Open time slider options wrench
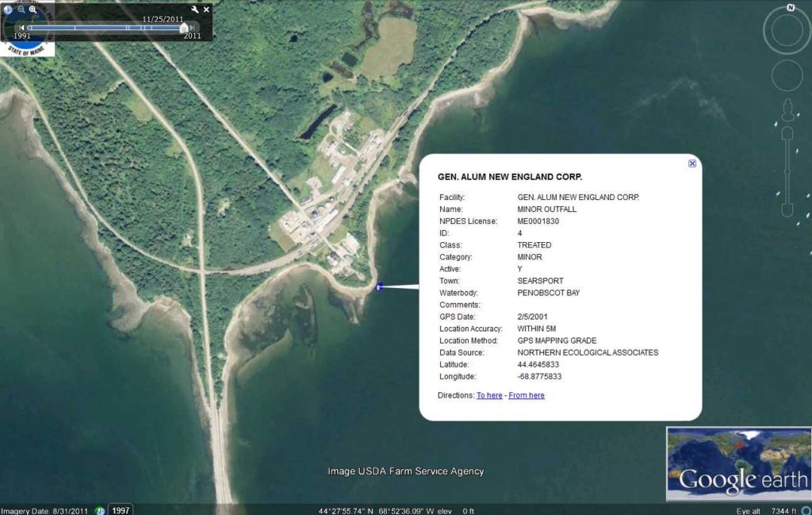This screenshot has height=515, width=812. tap(195, 10)
